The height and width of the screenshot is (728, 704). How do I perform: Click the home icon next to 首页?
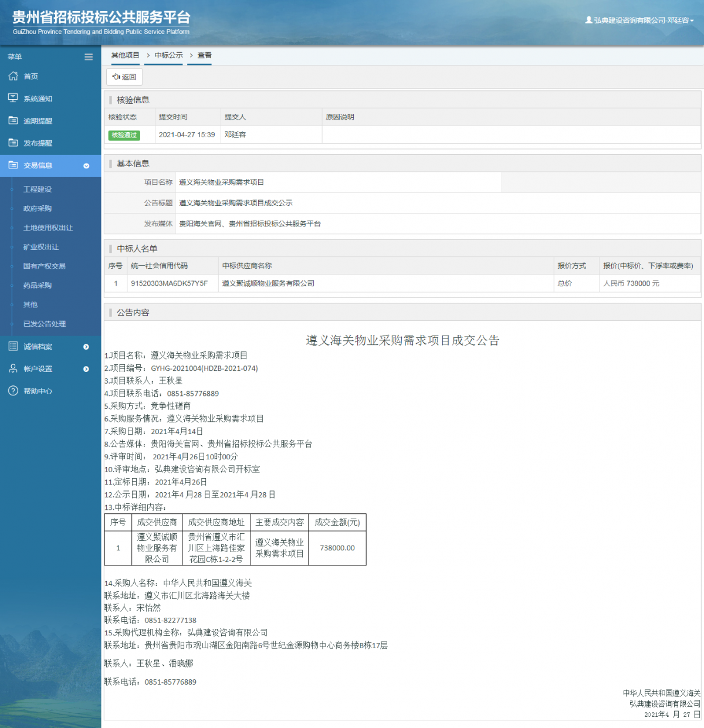coord(13,76)
